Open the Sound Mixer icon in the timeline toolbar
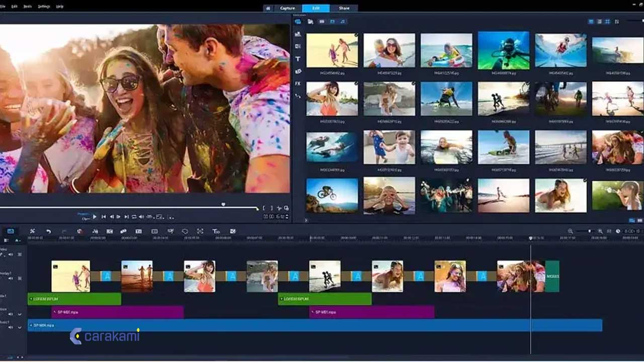Screen dimensions: 644x362 point(96,231)
